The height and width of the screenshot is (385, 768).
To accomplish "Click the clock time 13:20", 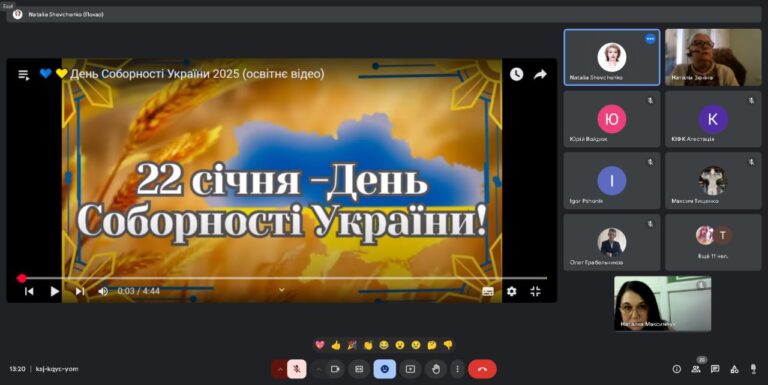I will point(17,369).
